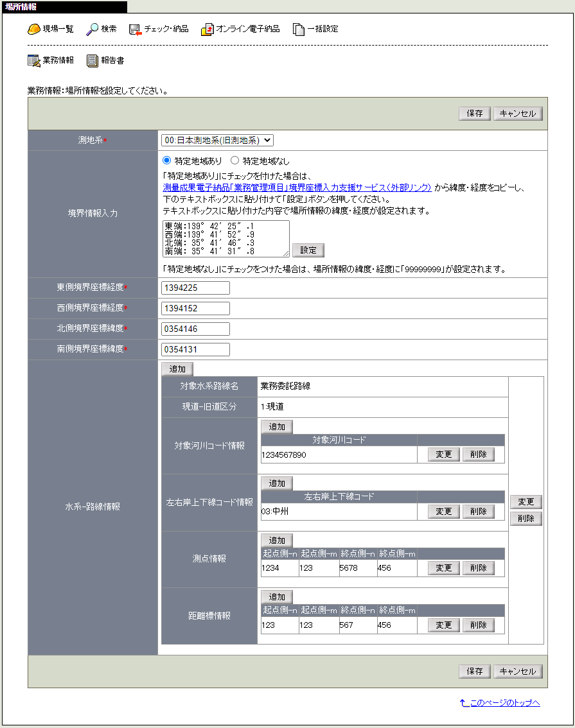The width and height of the screenshot is (575, 728).
Task: Click 設定 button beside boundary textbox
Action: (x=308, y=250)
